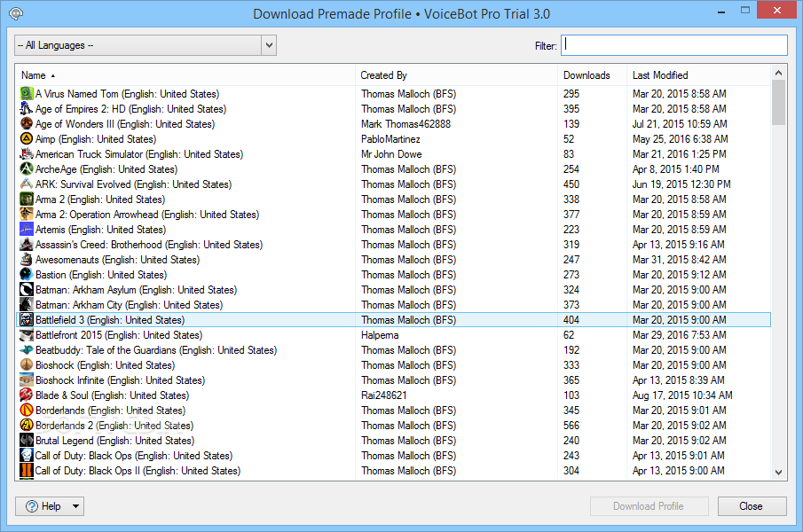Screen dimensions: 803x532
Task: Click the American Truck Simulator icon
Action: point(27,154)
